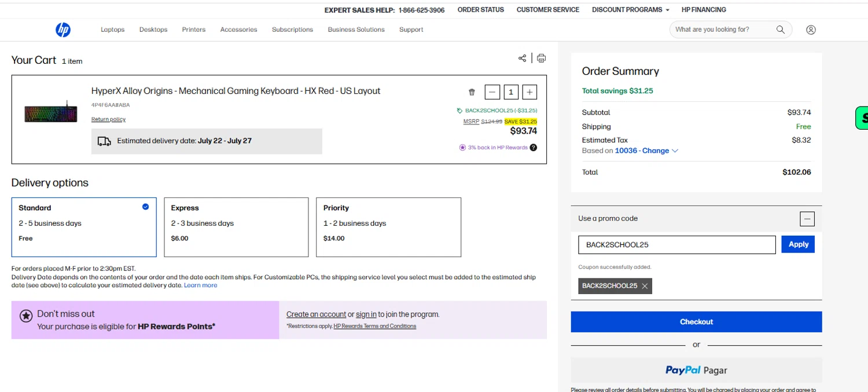The width and height of the screenshot is (868, 392).
Task: Open the Accessories menu
Action: point(238,30)
